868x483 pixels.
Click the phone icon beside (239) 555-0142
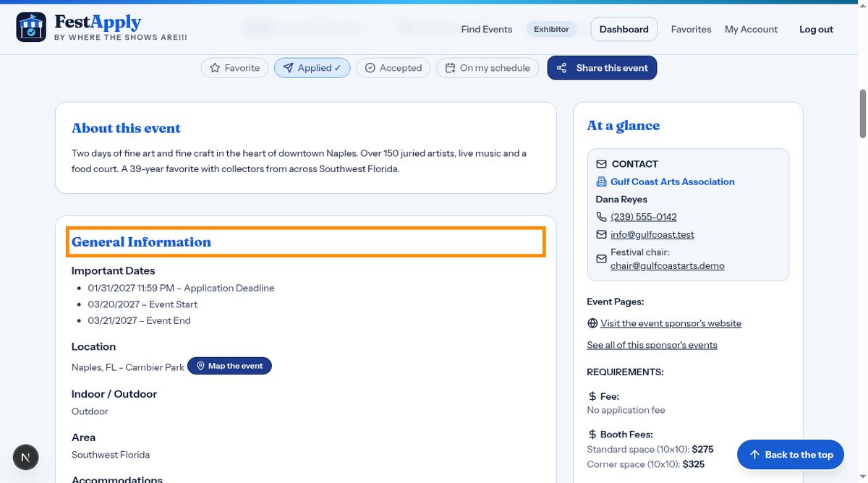[601, 217]
